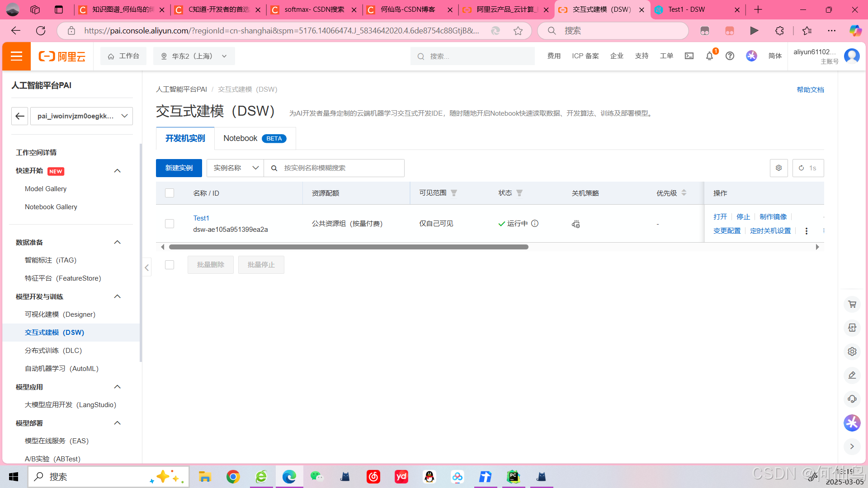The image size is (868, 488).
Task: Toggle the select-all header checkbox
Action: click(x=170, y=193)
